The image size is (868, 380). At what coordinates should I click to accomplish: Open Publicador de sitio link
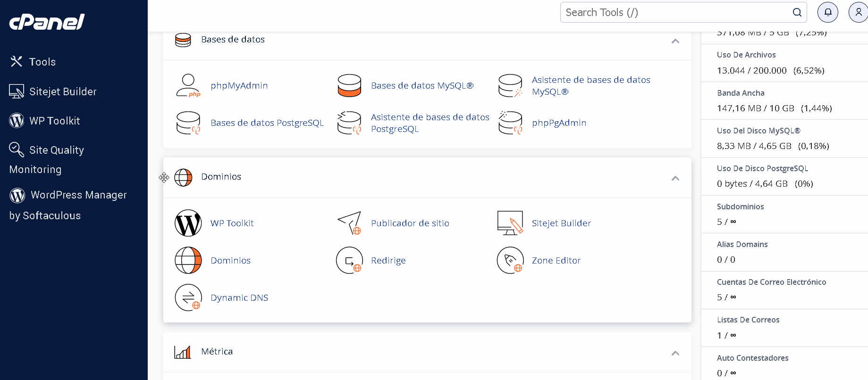(x=410, y=223)
